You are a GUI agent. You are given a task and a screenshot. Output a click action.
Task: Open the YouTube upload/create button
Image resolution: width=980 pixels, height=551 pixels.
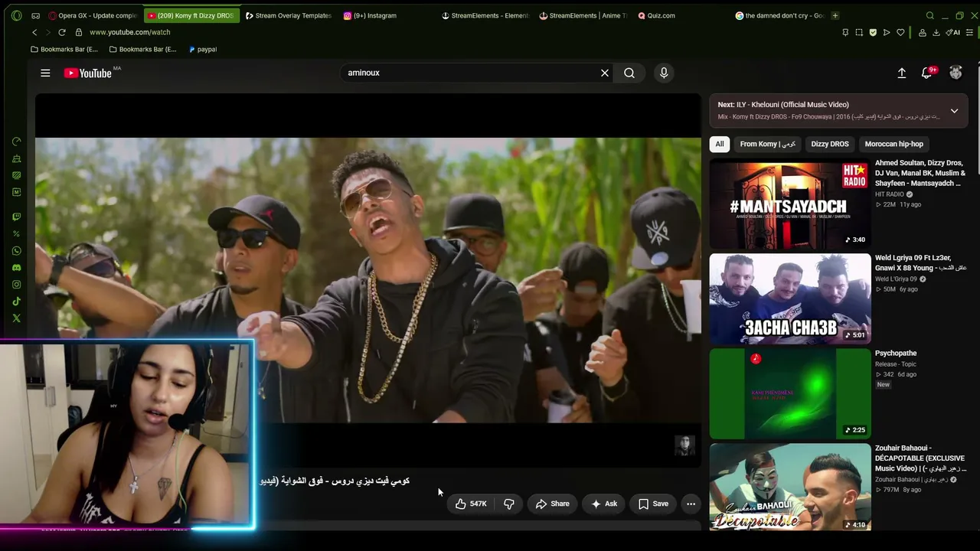click(902, 73)
